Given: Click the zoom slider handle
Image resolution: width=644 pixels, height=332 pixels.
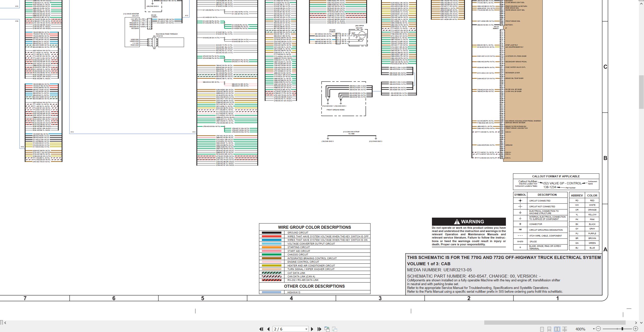Looking at the screenshot, I should [x=622, y=329].
